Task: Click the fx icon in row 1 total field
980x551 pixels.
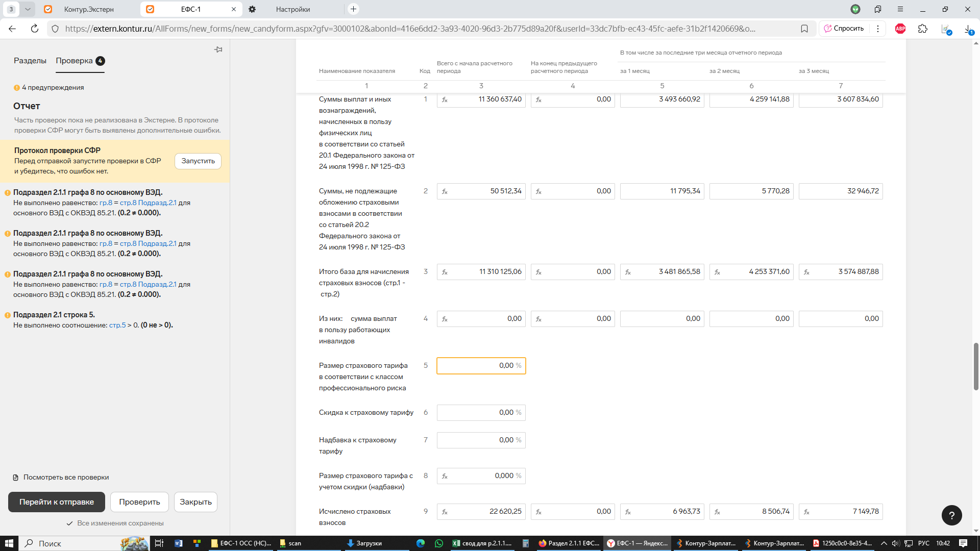Action: (x=445, y=99)
